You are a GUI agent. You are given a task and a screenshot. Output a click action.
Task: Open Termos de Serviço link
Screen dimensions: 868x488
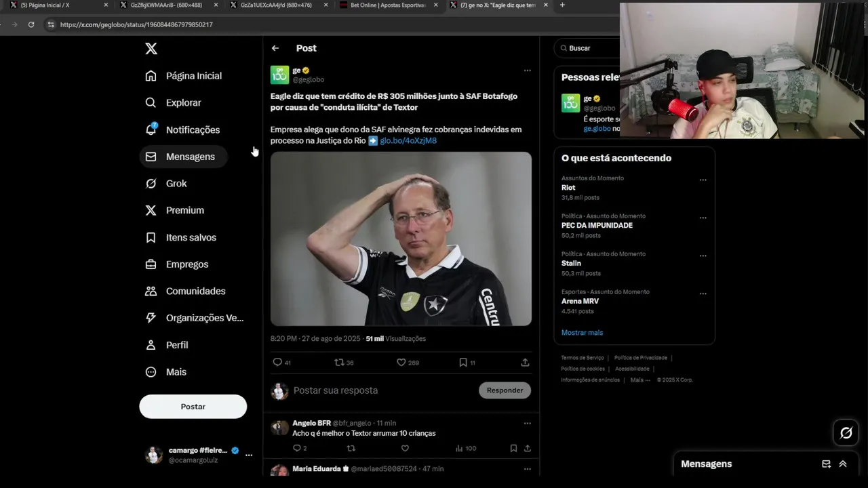tap(582, 358)
